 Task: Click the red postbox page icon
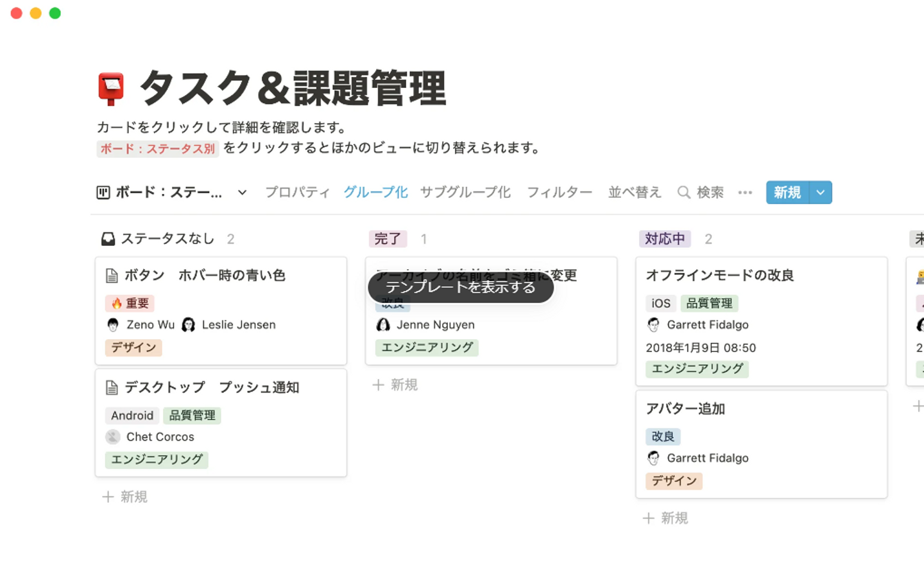[111, 89]
